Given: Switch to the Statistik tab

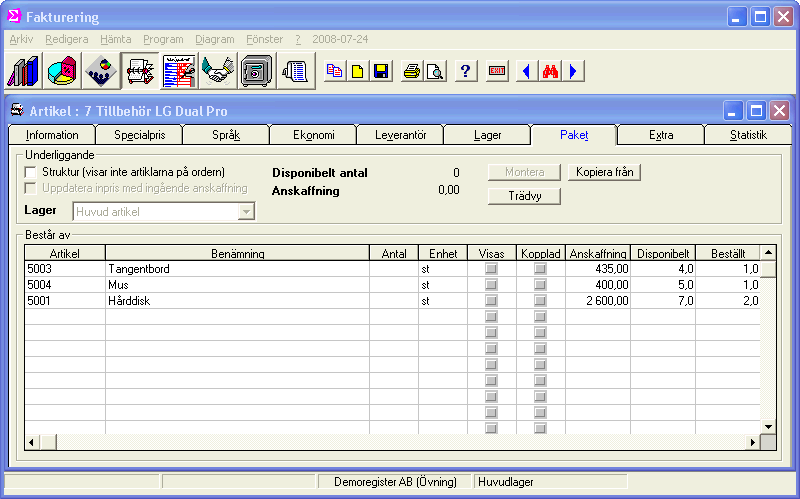Looking at the screenshot, I should pyautogui.click(x=747, y=135).
